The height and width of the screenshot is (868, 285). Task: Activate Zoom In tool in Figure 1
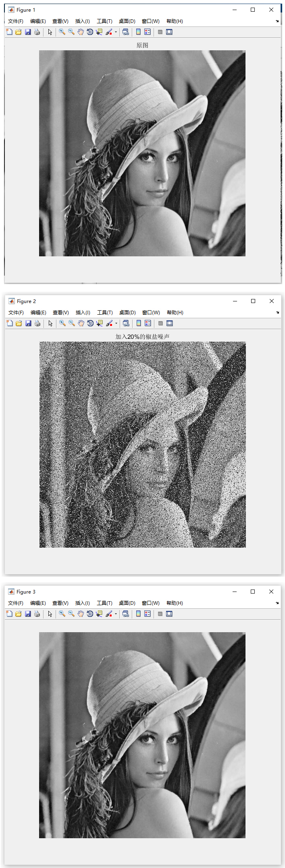pyautogui.click(x=62, y=32)
